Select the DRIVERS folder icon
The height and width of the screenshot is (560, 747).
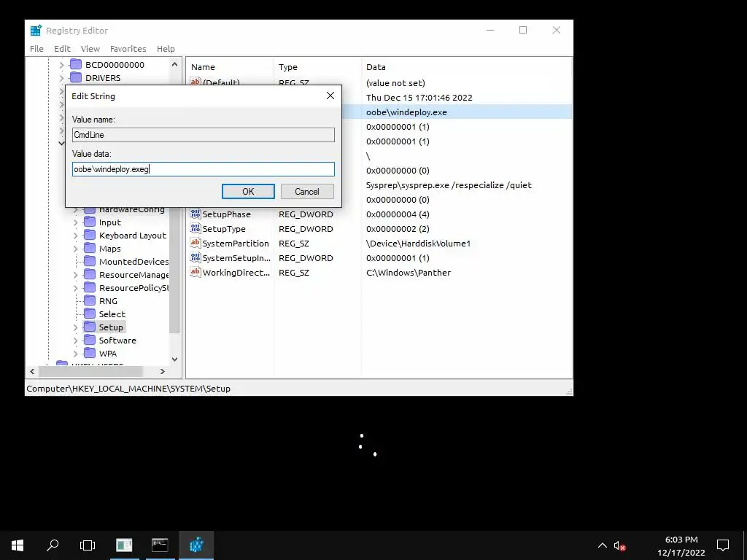[x=76, y=77]
